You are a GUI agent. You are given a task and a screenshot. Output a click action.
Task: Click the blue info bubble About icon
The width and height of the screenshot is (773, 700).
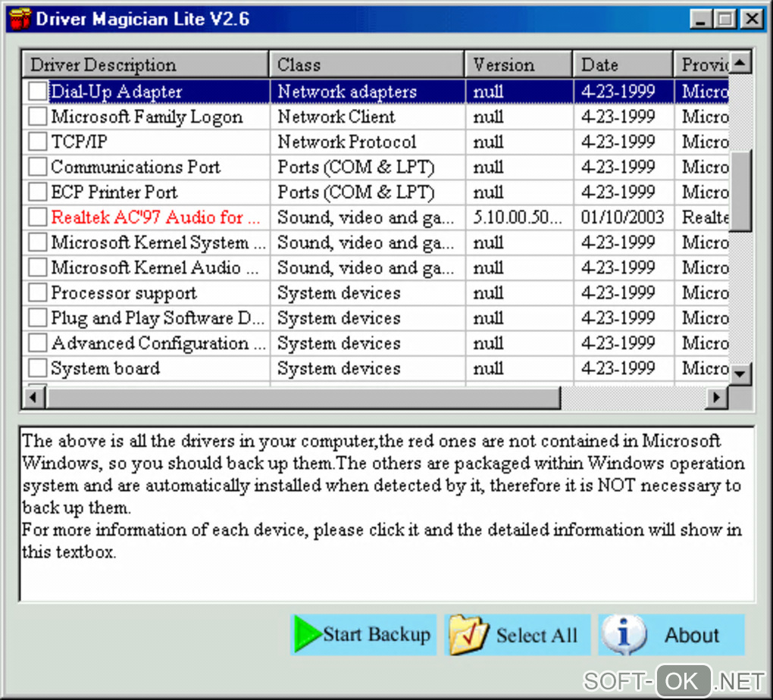click(x=624, y=634)
